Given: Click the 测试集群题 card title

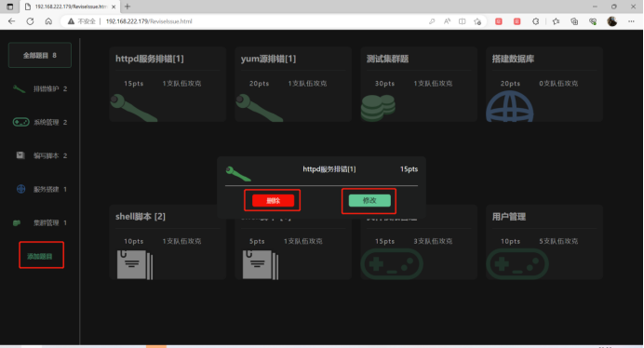Looking at the screenshot, I should 387,59.
